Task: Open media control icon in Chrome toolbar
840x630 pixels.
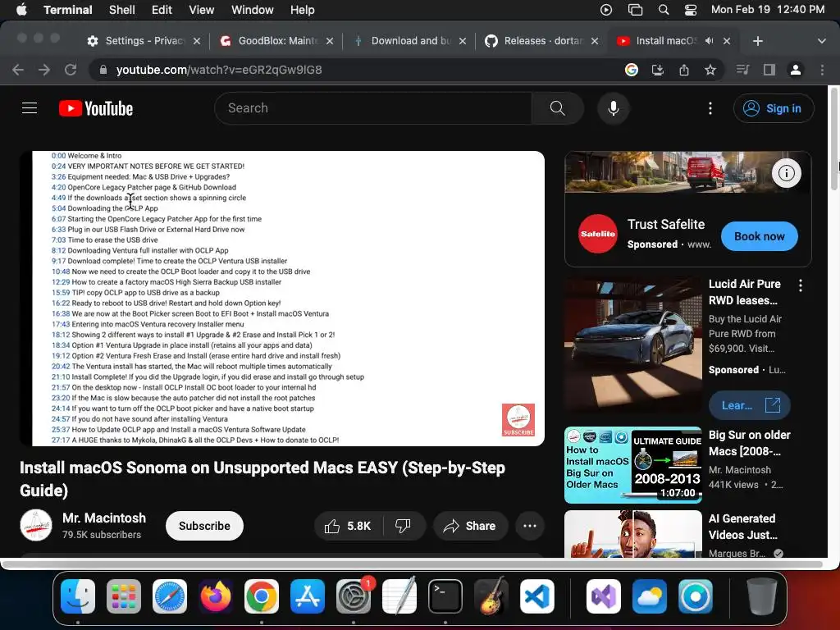Action: point(742,70)
